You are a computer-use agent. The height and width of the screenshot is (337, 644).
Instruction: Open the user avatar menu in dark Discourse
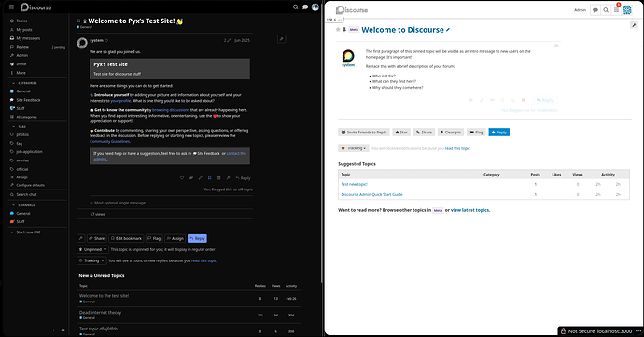(315, 7)
